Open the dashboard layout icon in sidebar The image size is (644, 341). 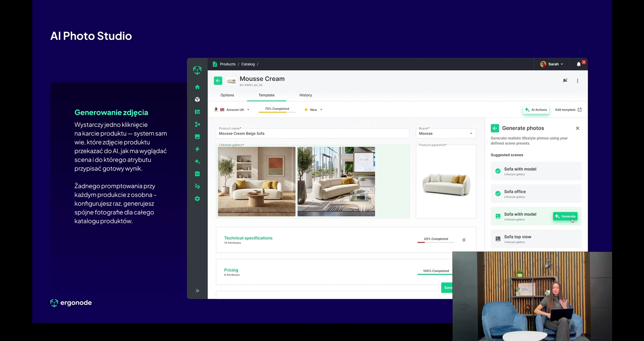click(x=197, y=112)
